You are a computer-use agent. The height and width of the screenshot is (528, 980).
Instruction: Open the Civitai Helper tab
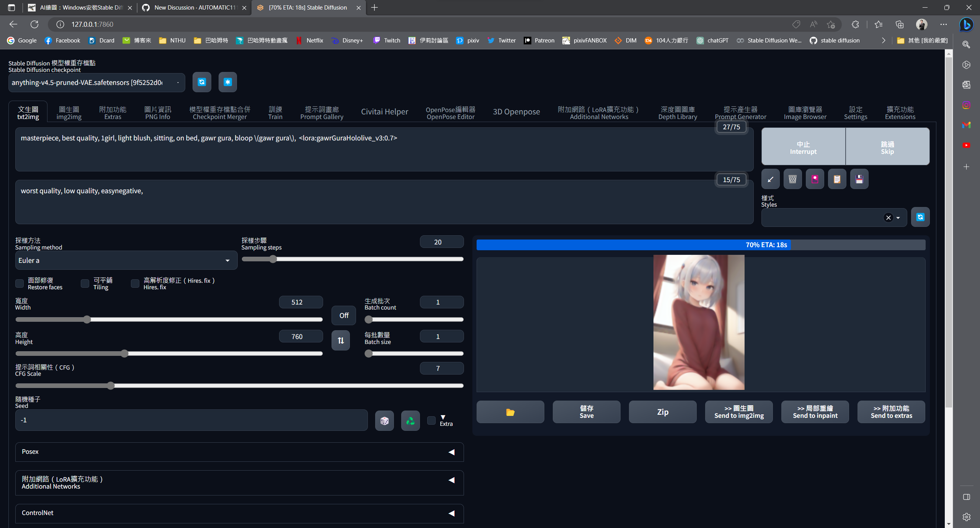(x=384, y=112)
